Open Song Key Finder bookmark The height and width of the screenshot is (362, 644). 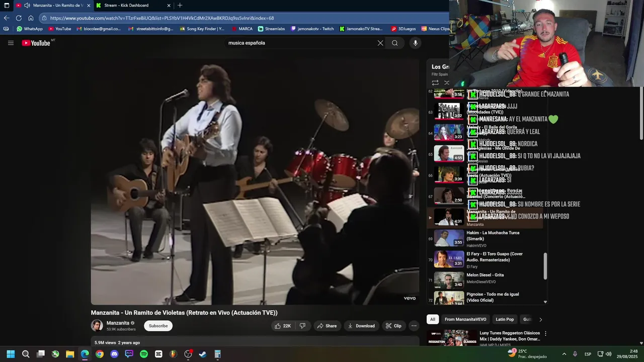coord(202,29)
